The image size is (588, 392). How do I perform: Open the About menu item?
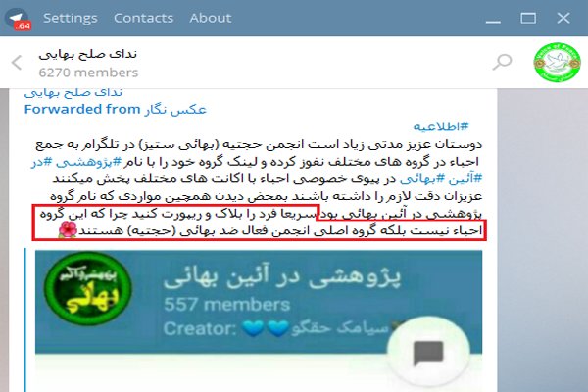211,18
